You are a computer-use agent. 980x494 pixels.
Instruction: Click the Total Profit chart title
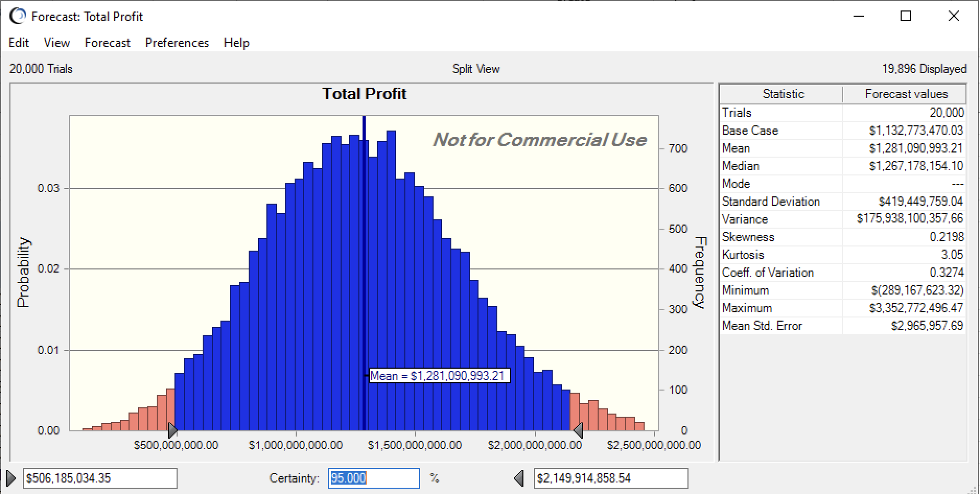click(x=364, y=94)
